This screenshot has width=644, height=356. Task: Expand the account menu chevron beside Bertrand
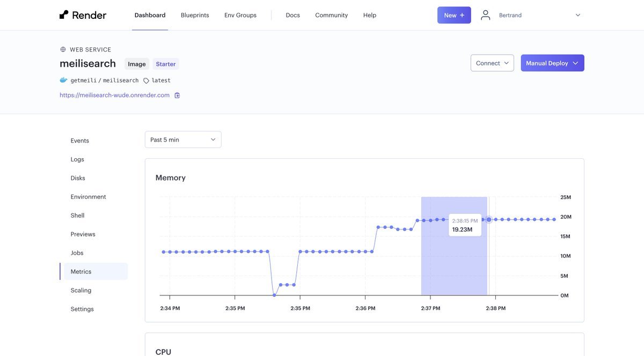coord(578,15)
